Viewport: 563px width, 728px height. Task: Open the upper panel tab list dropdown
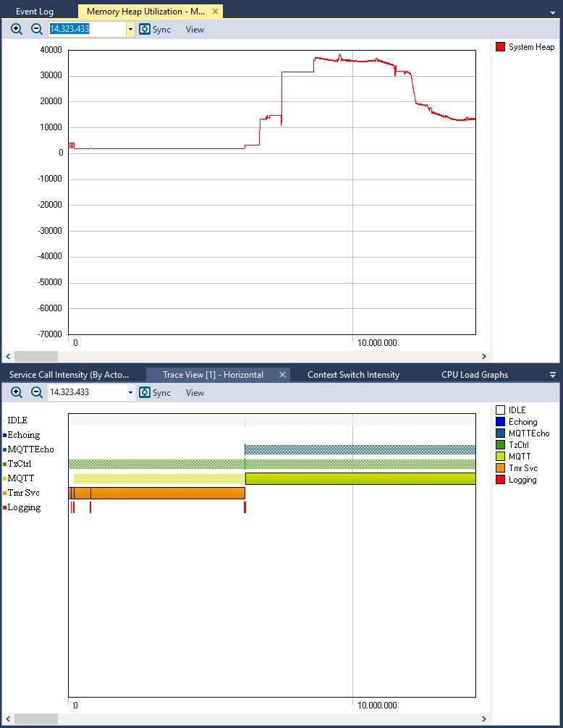[552, 12]
